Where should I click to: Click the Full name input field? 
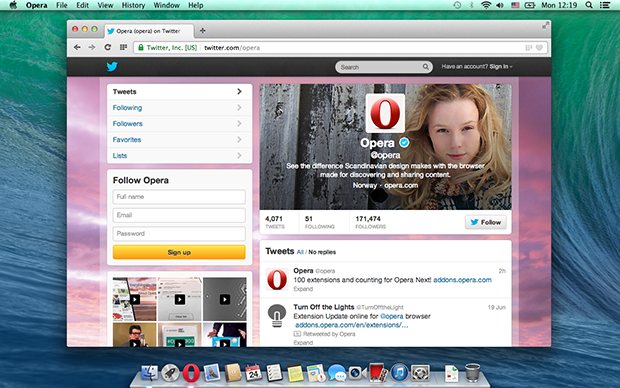tap(179, 197)
